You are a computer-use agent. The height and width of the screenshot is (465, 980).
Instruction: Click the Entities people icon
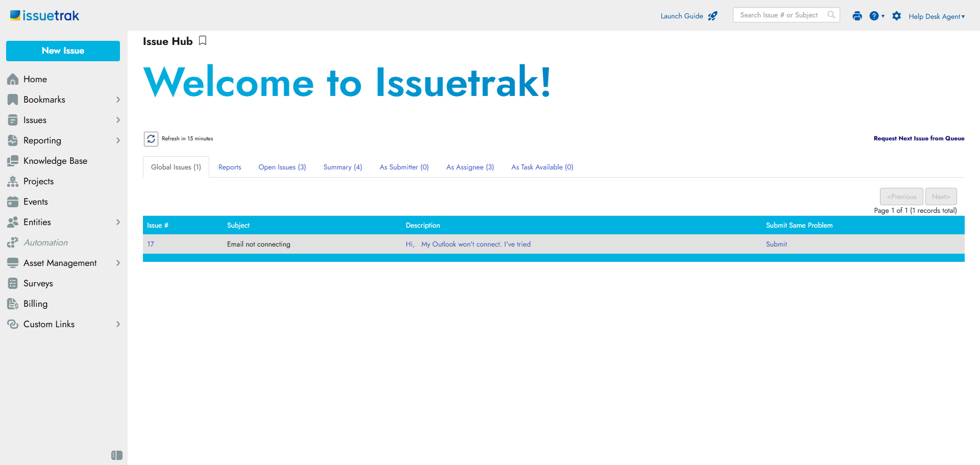13,222
